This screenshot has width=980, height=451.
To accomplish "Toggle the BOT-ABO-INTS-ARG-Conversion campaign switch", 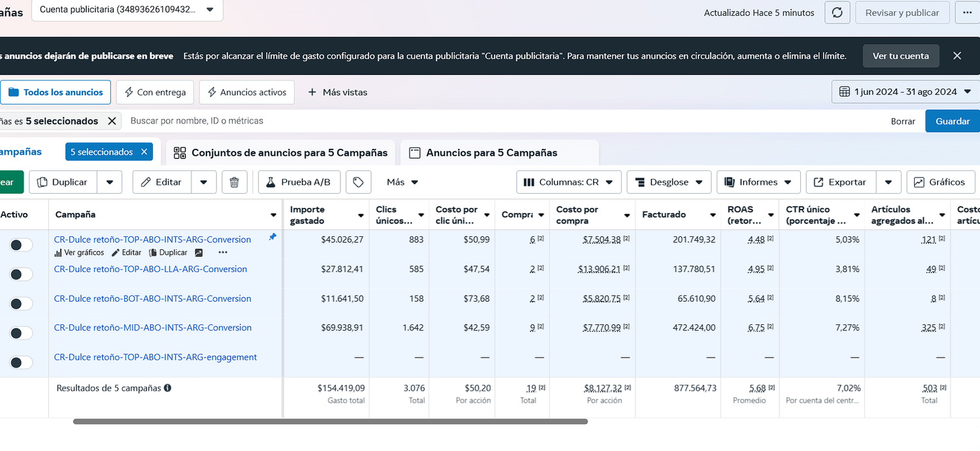I will [x=21, y=303].
